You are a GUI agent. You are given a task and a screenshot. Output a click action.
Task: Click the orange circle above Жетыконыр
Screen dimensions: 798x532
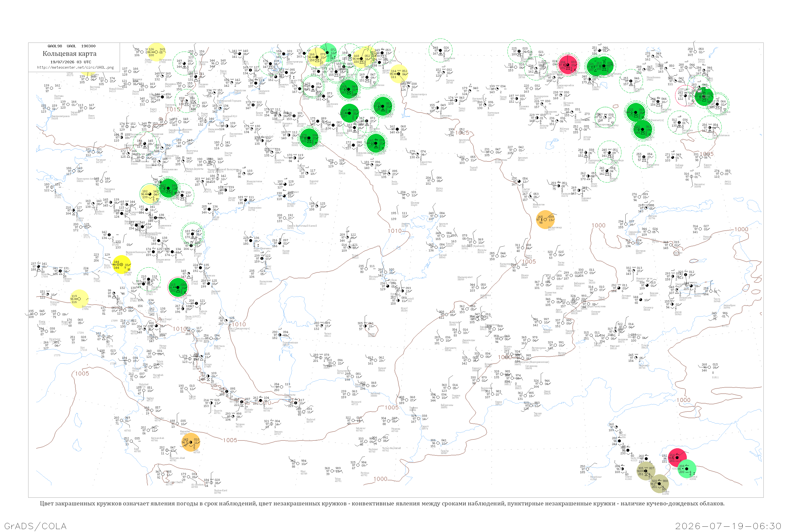pyautogui.click(x=545, y=219)
